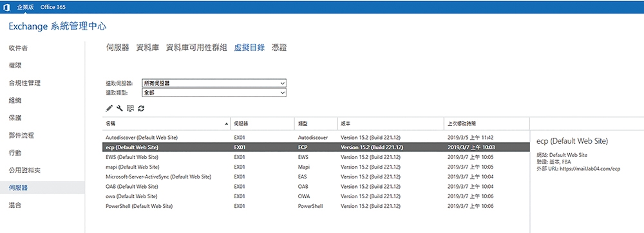Open the 選取伺服器 dropdown
This screenshot has height=233, width=644.
pyautogui.click(x=214, y=83)
